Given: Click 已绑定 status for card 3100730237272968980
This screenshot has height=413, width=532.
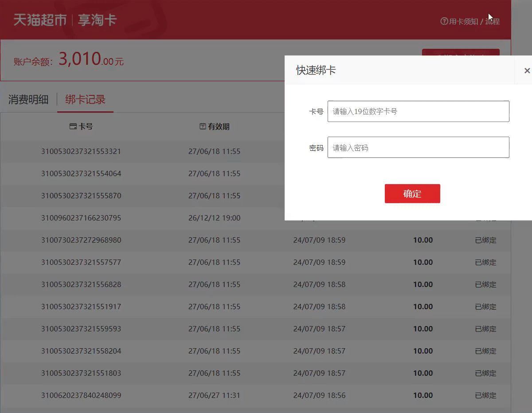Looking at the screenshot, I should (x=485, y=240).
